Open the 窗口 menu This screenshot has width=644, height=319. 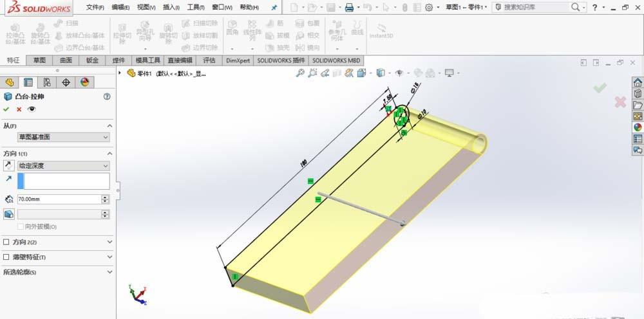(x=222, y=7)
